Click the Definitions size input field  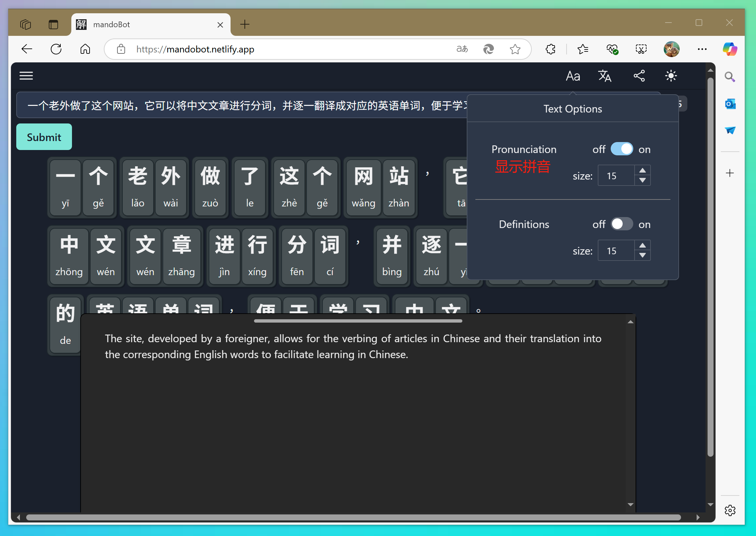[x=616, y=251]
